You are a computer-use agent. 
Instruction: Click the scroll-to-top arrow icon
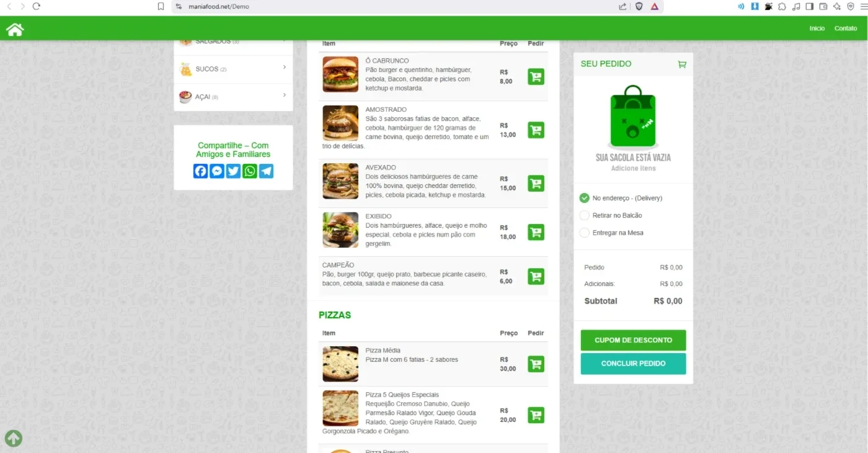click(x=14, y=438)
